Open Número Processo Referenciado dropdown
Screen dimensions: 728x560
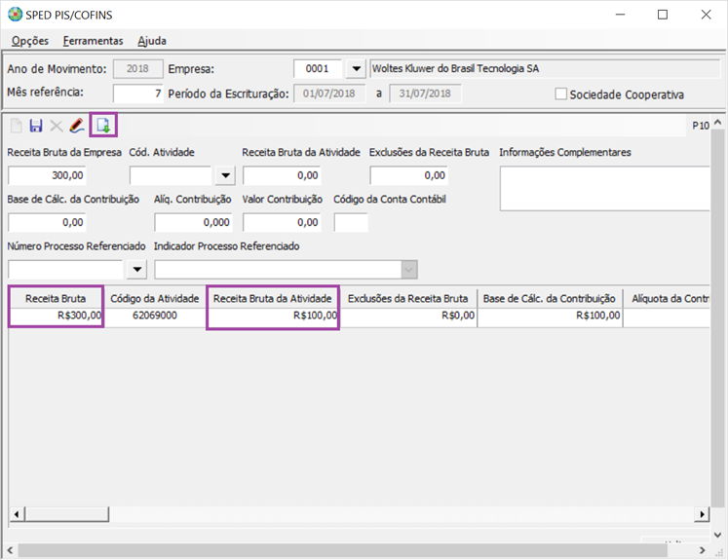point(136,270)
